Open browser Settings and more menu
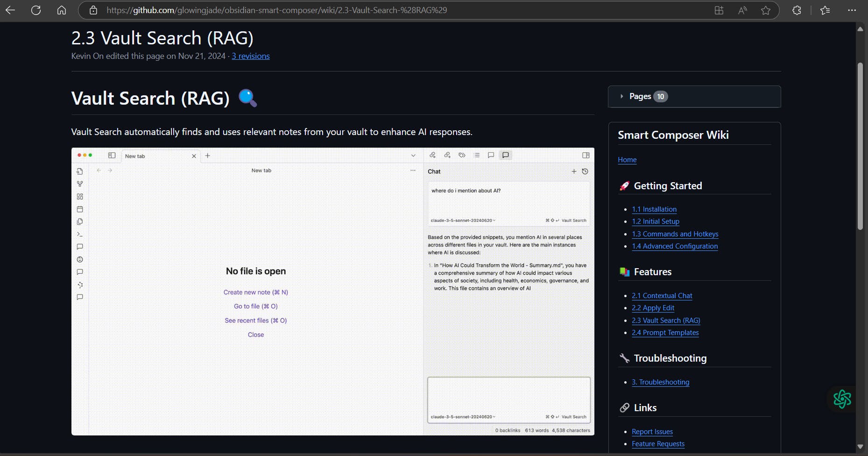 click(852, 10)
